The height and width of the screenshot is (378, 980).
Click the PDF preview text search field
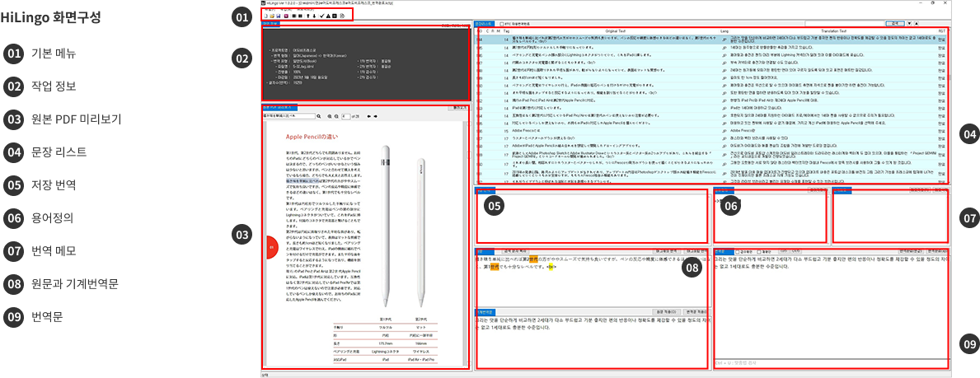click(x=288, y=116)
